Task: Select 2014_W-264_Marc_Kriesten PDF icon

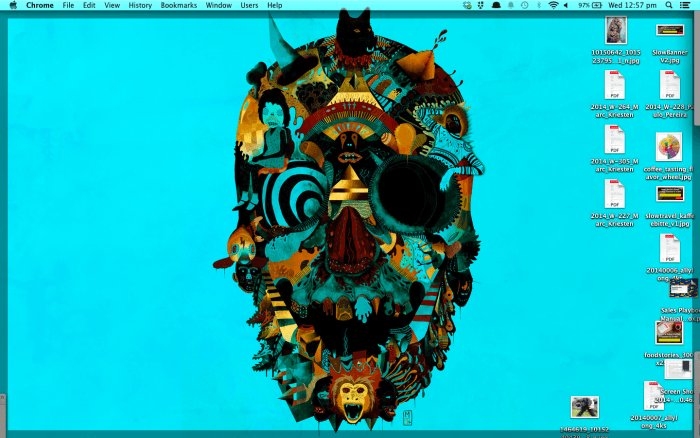Action: [x=615, y=85]
